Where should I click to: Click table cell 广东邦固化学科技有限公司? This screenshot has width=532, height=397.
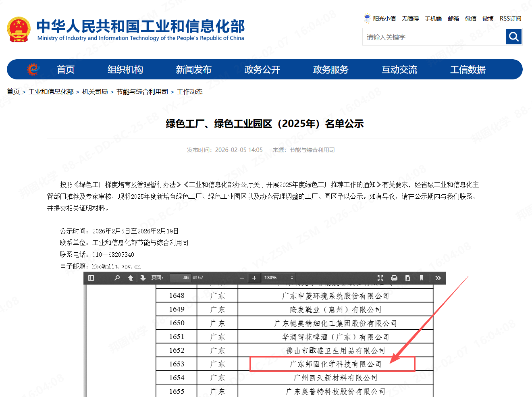[x=336, y=364]
